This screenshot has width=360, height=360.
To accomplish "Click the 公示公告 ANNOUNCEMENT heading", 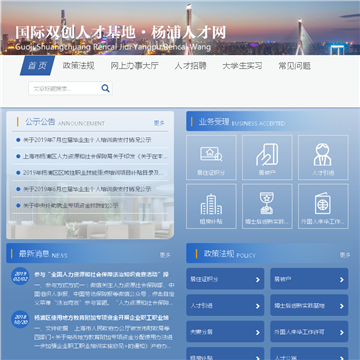I will coord(65,122).
